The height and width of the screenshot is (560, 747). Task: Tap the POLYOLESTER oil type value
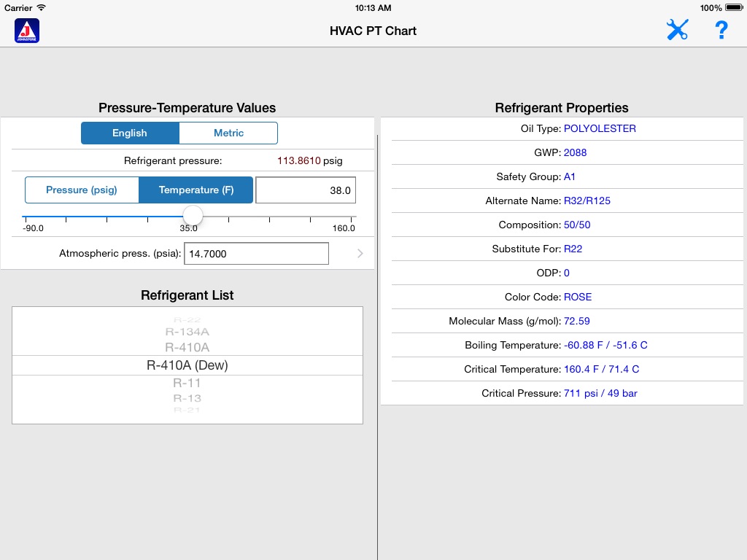click(600, 128)
